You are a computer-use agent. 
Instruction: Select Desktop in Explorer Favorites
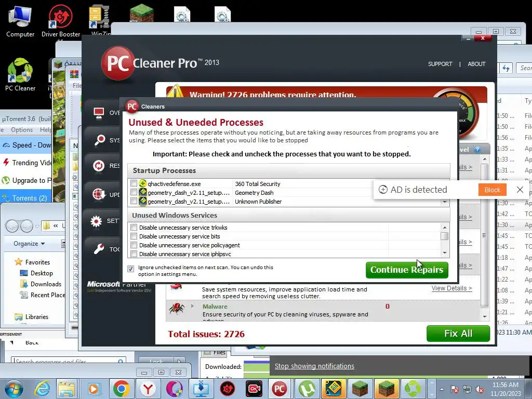[x=37, y=273]
